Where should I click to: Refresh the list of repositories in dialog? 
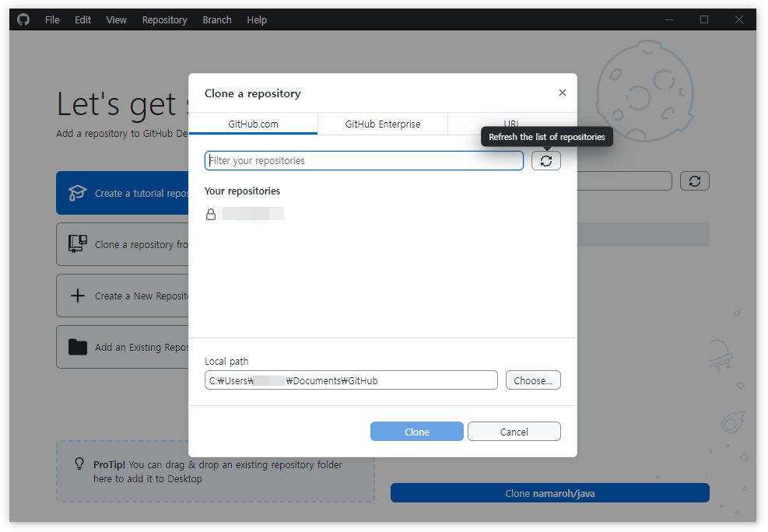(545, 160)
